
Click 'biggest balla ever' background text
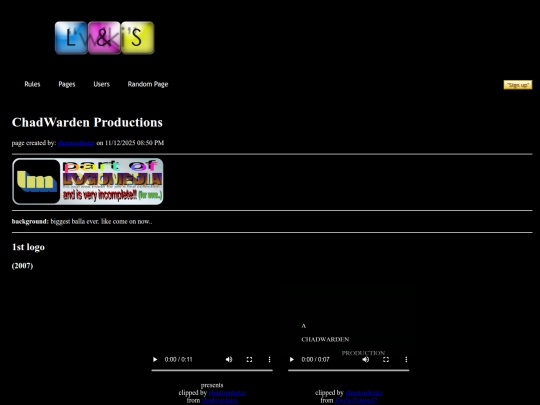coord(101,221)
